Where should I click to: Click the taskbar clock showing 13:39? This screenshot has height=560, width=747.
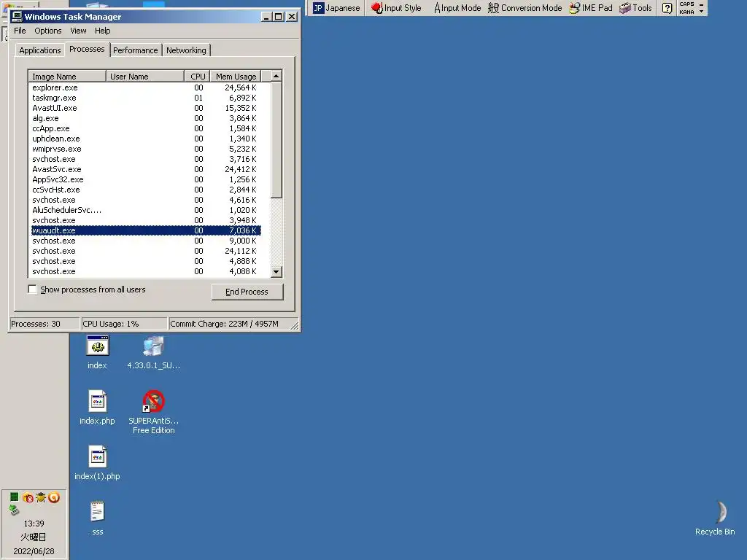[x=34, y=524]
